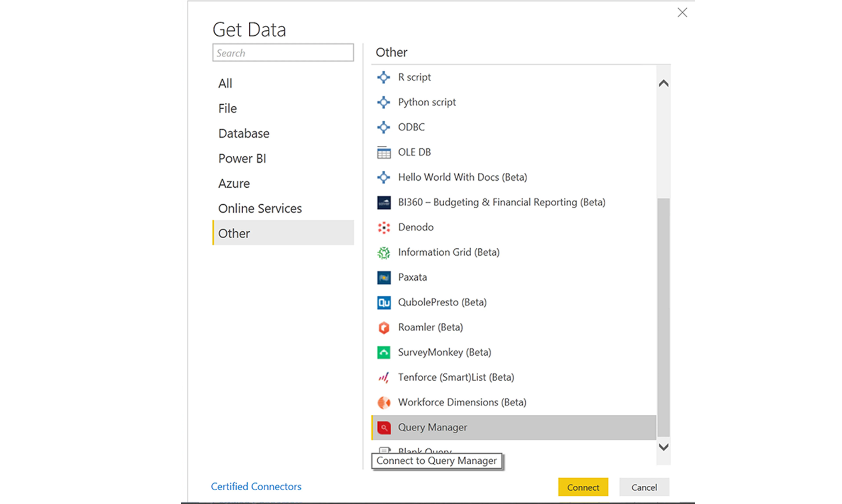Select the ODBC entry text

411,127
